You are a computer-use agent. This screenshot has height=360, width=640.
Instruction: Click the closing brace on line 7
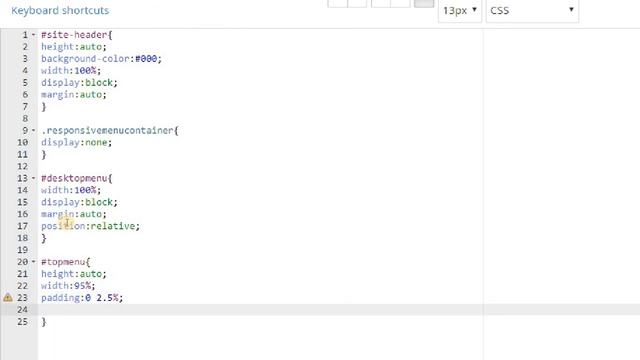(44, 107)
